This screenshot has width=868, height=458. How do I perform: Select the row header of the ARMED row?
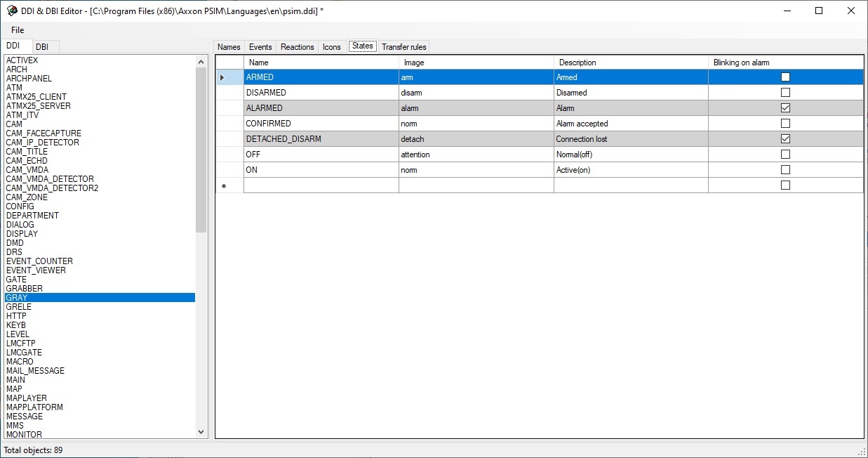[x=229, y=77]
